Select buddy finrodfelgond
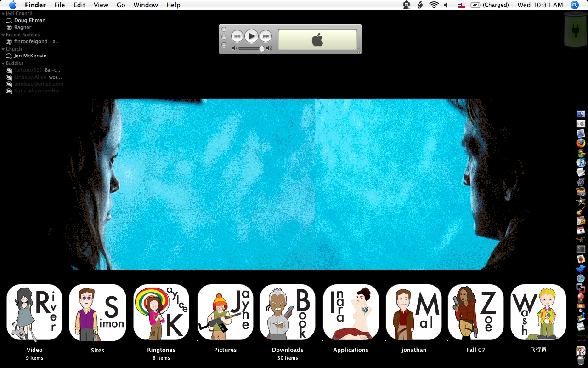This screenshot has width=588, height=368. [x=31, y=41]
